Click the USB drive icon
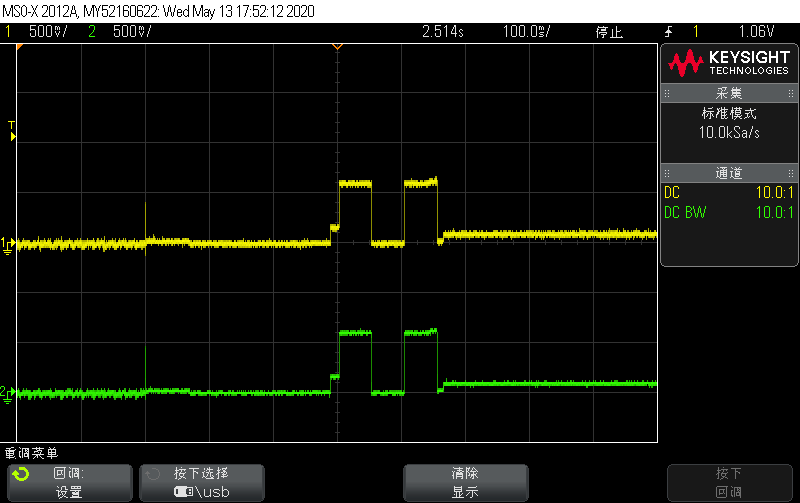The image size is (800, 503). [x=183, y=492]
